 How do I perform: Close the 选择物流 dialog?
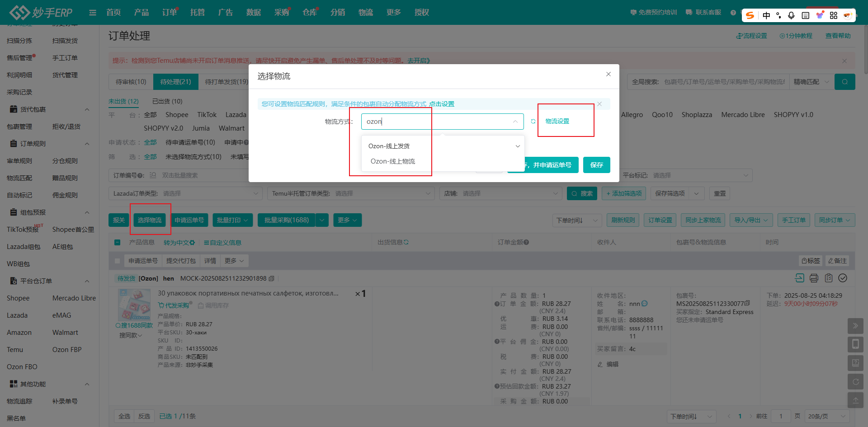(608, 74)
